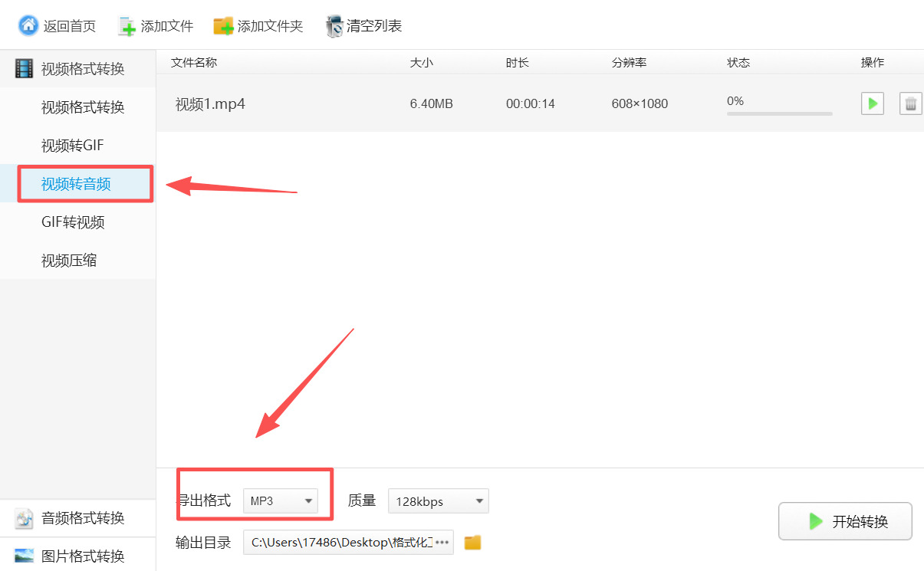Open 图片格式转换 section
The image size is (924, 571).
tap(77, 556)
